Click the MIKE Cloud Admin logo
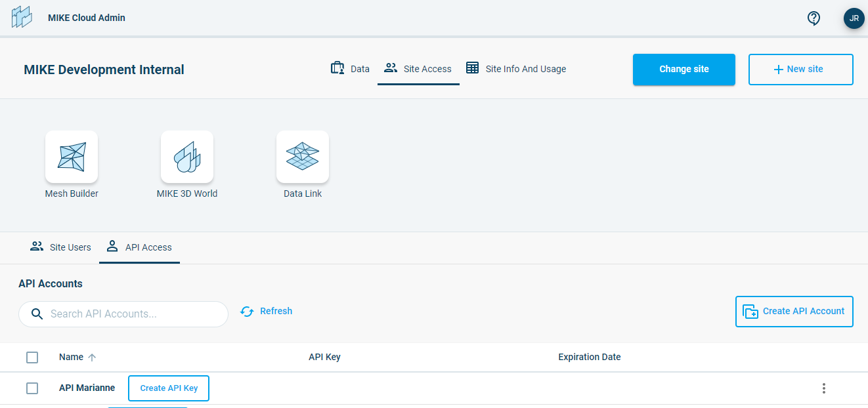Screen dimensions: 868x408 22,18
